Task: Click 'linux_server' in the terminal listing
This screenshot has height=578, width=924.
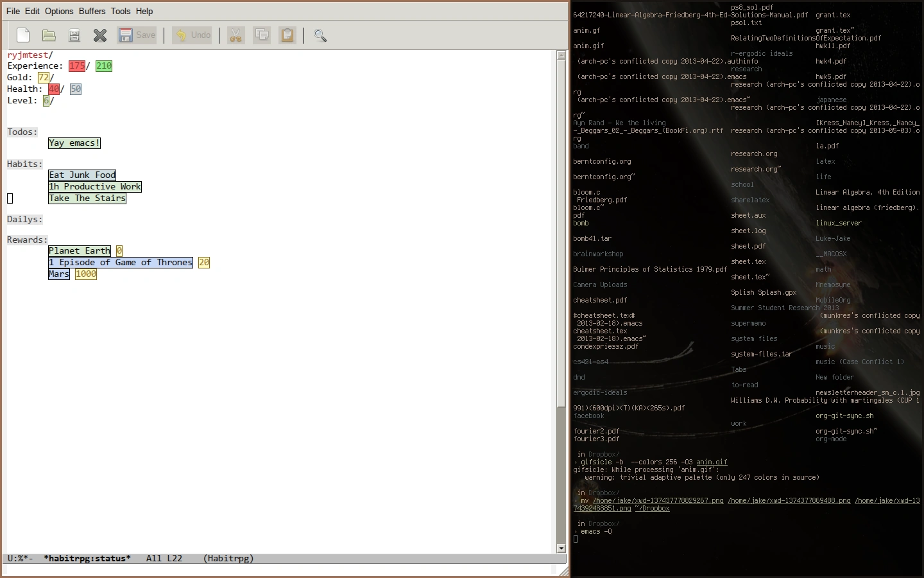Action: point(839,223)
